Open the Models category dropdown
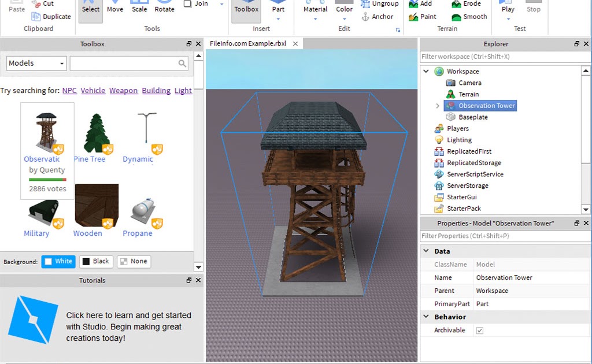This screenshot has height=364, width=592. point(36,63)
